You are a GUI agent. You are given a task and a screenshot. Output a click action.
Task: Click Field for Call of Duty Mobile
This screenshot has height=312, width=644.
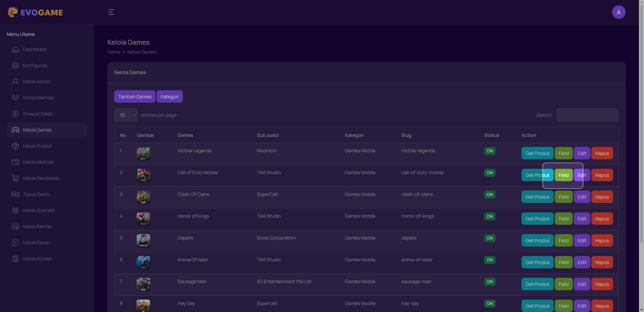[x=563, y=175]
